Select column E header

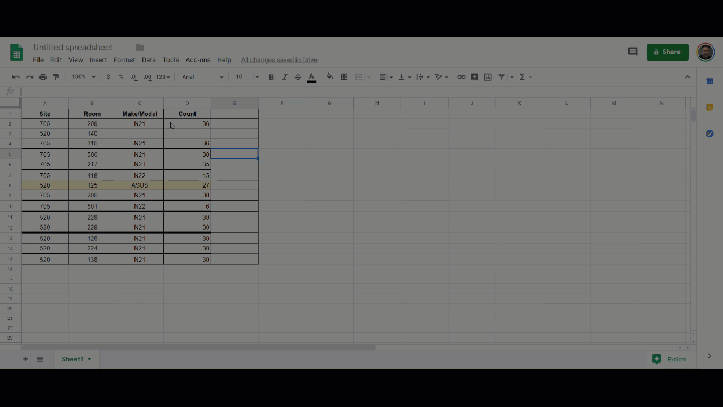[234, 103]
